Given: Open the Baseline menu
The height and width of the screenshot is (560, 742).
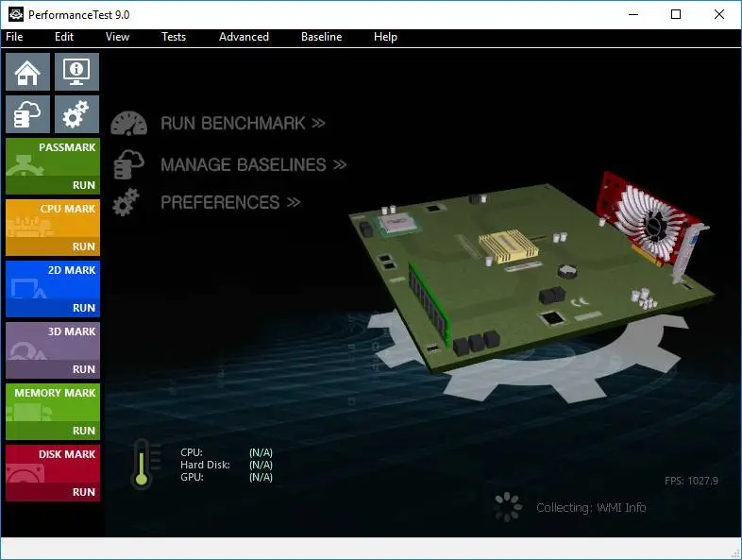Looking at the screenshot, I should tap(321, 37).
